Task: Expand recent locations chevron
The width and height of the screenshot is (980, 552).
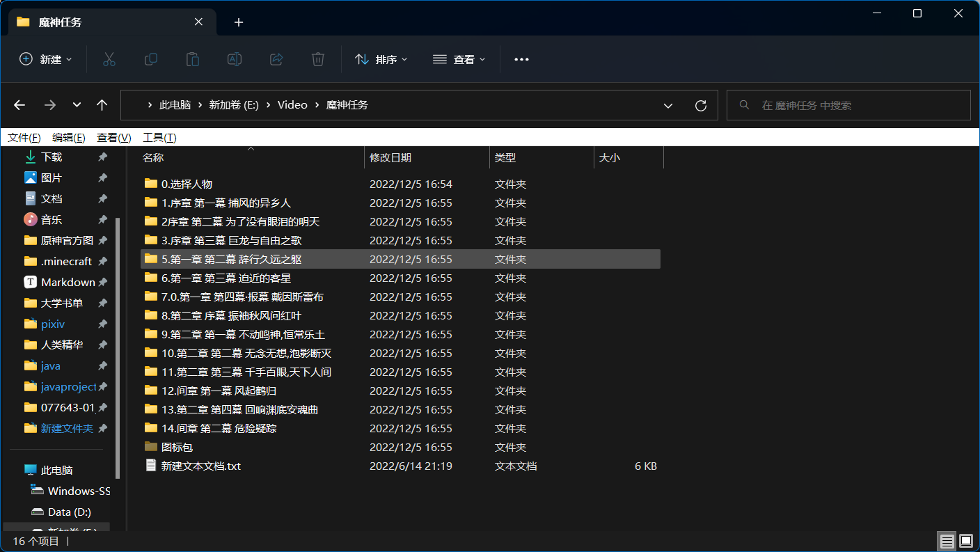Action: click(77, 105)
